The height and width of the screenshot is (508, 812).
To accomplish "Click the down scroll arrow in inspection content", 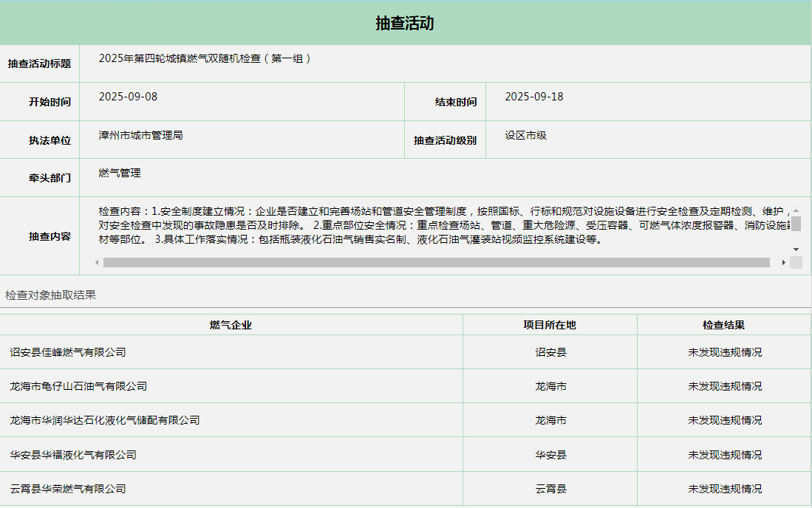I will tap(796, 250).
